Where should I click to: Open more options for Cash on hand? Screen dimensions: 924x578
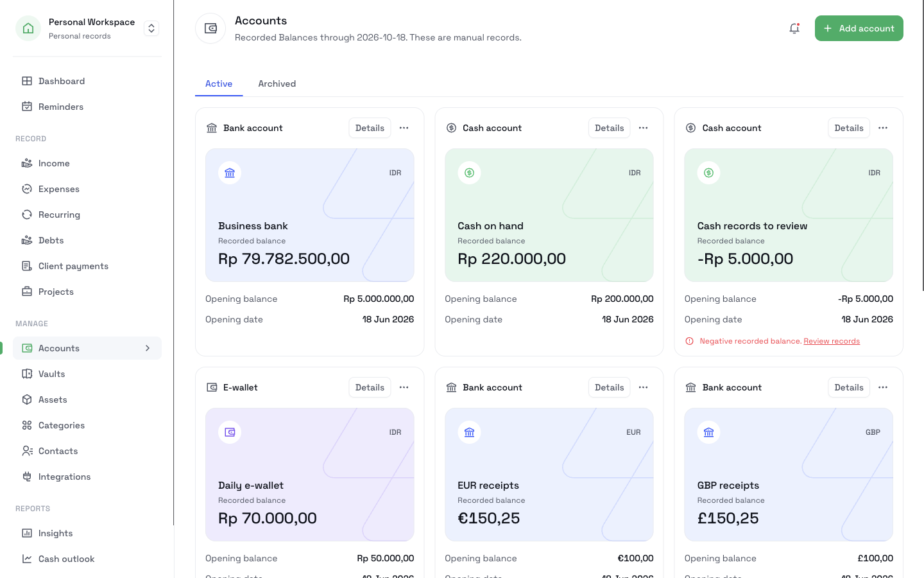click(643, 128)
